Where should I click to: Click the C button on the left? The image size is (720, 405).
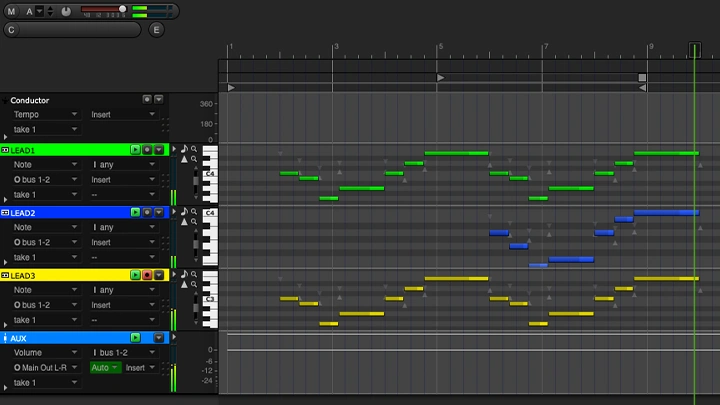11,30
